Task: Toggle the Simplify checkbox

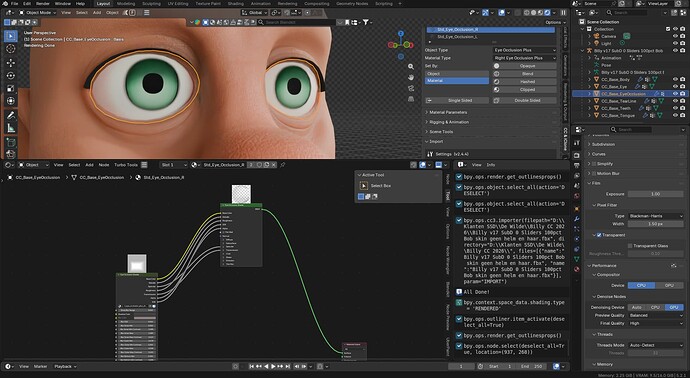Action: 594,164
